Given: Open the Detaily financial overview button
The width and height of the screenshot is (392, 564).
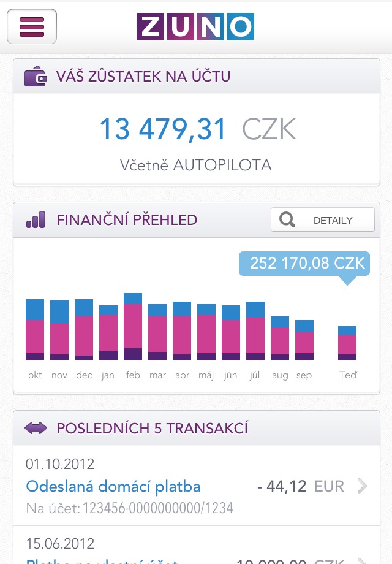Looking at the screenshot, I should [x=322, y=220].
